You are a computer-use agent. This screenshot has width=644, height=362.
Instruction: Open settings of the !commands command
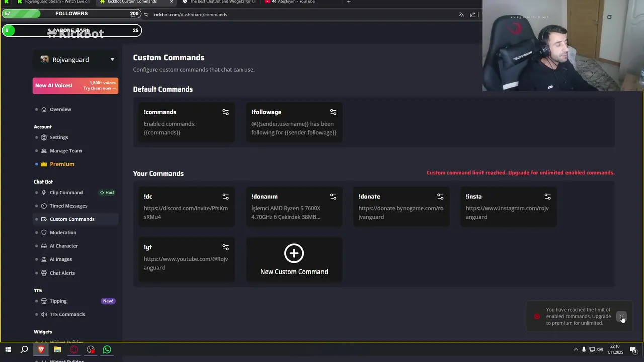[x=225, y=112]
